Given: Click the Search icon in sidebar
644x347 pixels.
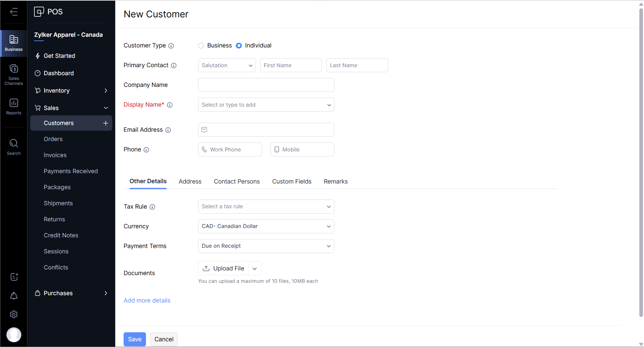Looking at the screenshot, I should (x=14, y=147).
